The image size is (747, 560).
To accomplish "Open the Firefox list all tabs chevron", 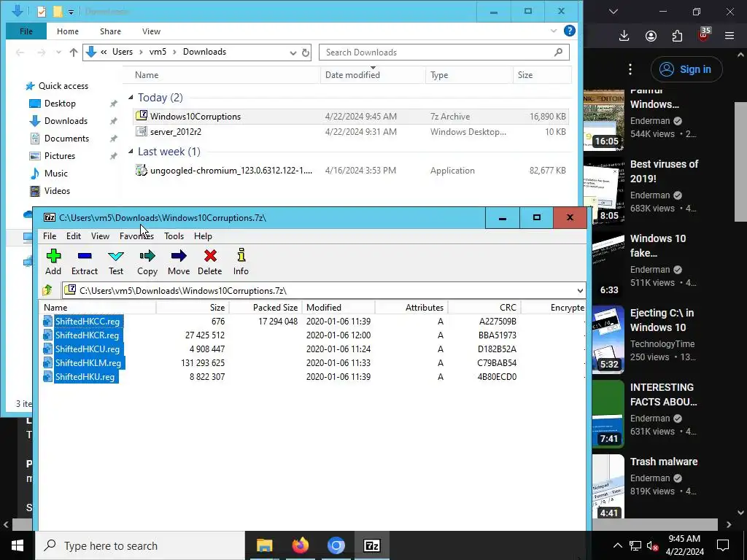I will [x=614, y=12].
